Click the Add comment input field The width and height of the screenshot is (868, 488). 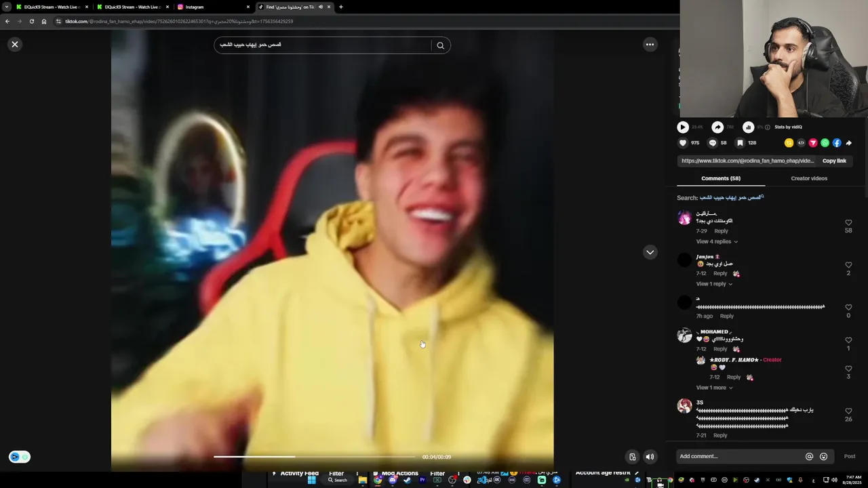tap(739, 456)
